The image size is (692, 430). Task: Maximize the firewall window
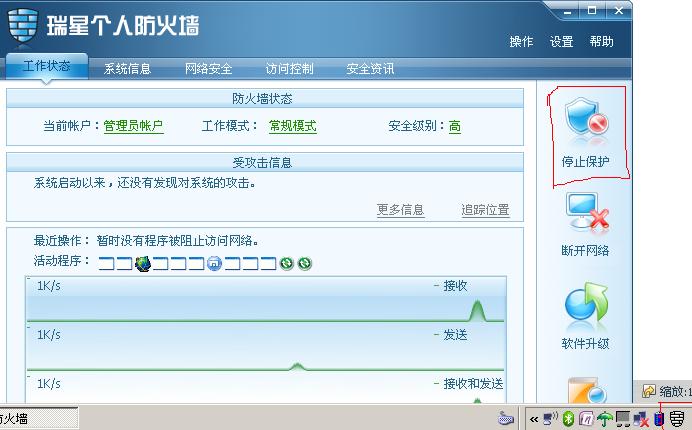[x=592, y=11]
